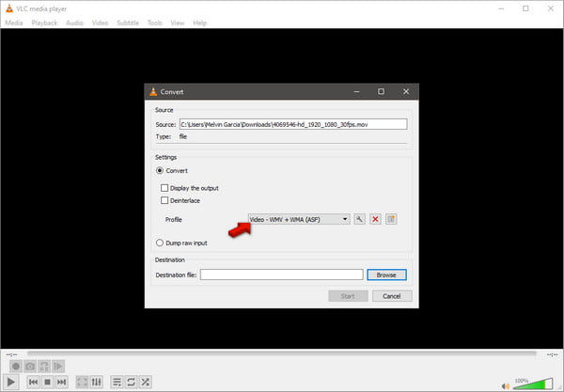Open the Help menu
Image resolution: width=564 pixels, height=392 pixels.
[x=199, y=23]
